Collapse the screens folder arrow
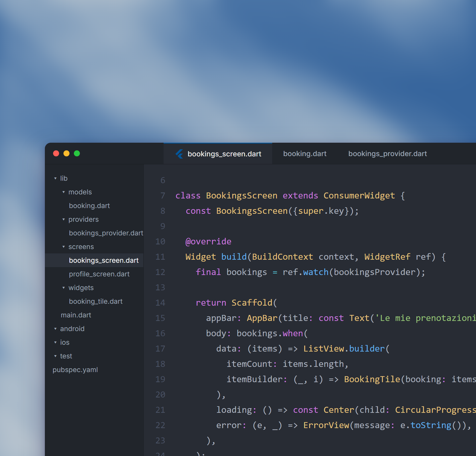Image resolution: width=476 pixels, height=456 pixels. 63,247
